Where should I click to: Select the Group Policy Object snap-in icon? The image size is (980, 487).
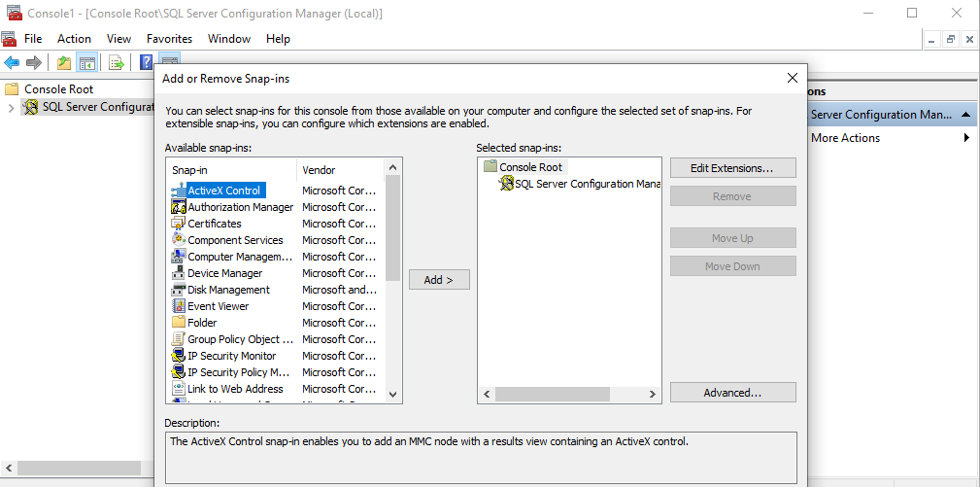(x=178, y=339)
